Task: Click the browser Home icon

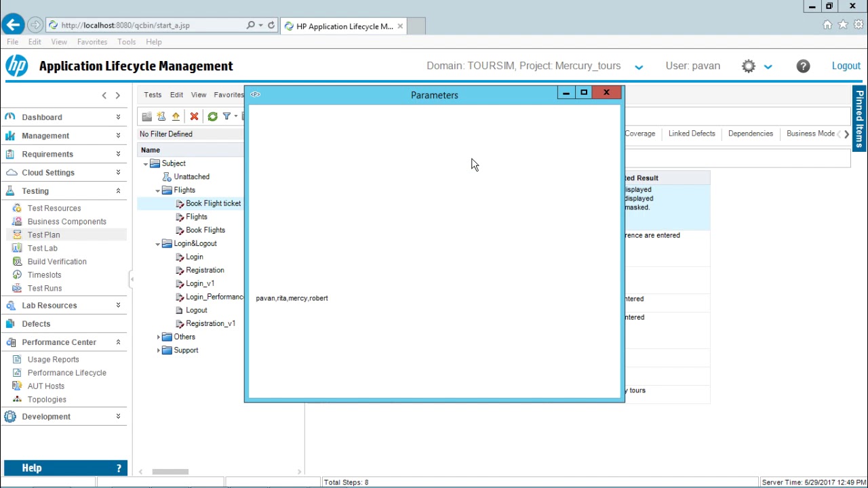Action: click(x=827, y=25)
